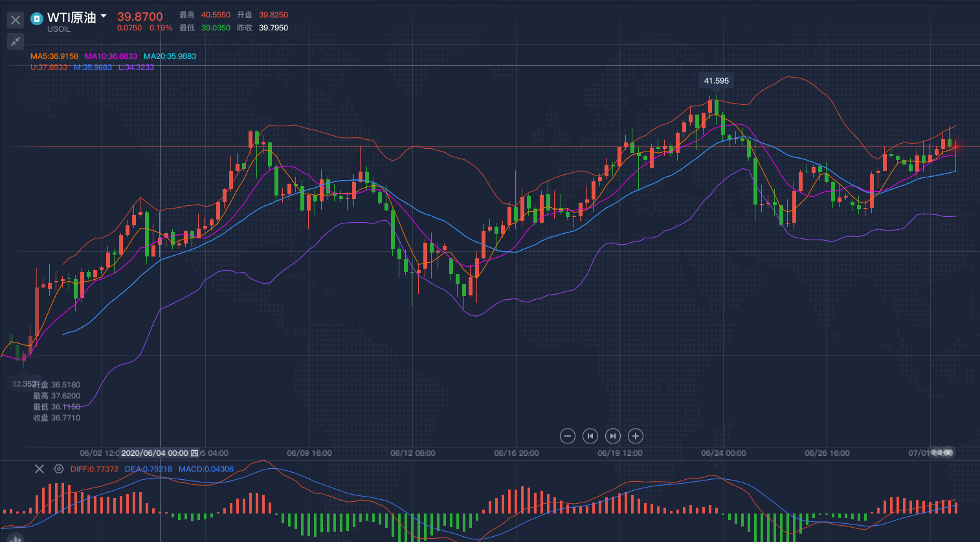Click the candlestick icon at bottom-left corner
980x542 pixels.
pyautogui.click(x=16, y=537)
